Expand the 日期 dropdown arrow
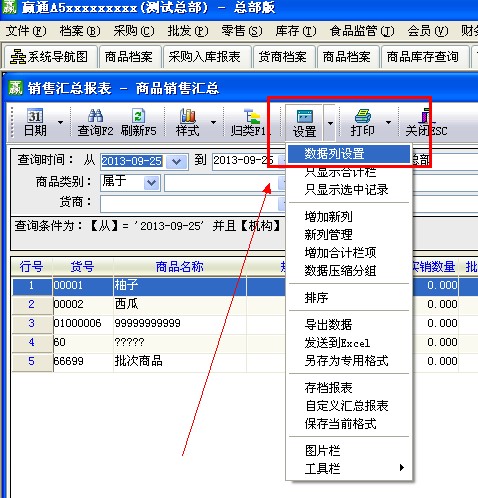478x498 pixels. pos(60,122)
